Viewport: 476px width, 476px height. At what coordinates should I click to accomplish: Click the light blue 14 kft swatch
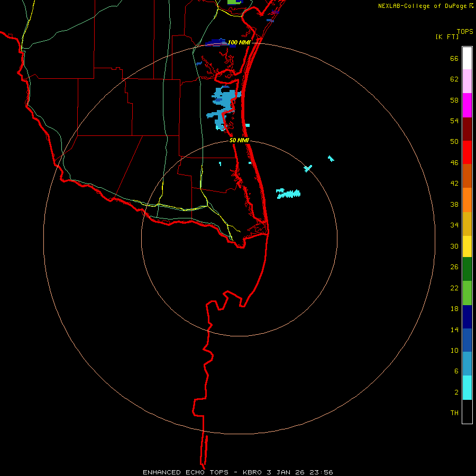point(467,363)
